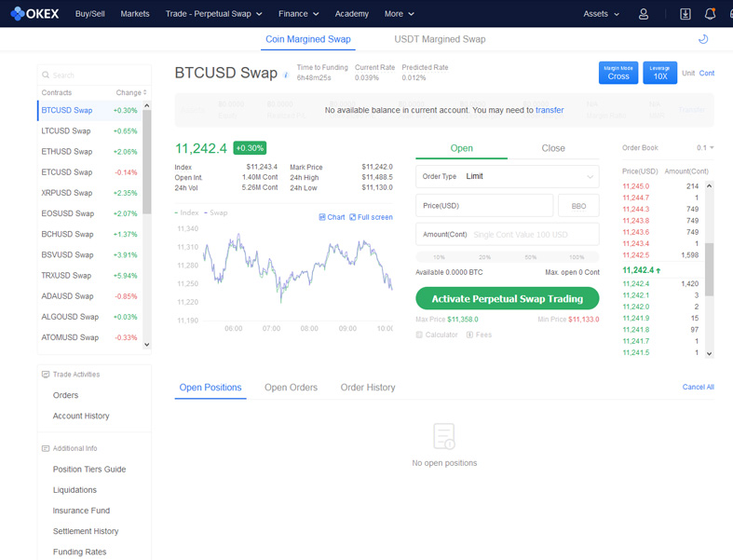Open Buy/Sell in navigation
The image size is (733, 560).
pos(89,14)
